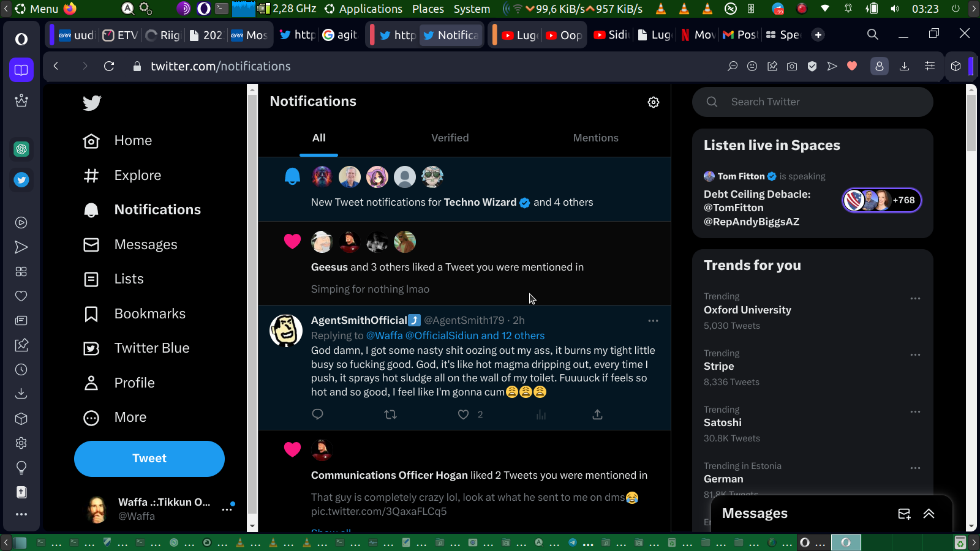Image resolution: width=980 pixels, height=551 pixels.
Task: Open options for Oxford University trend
Action: point(915,299)
